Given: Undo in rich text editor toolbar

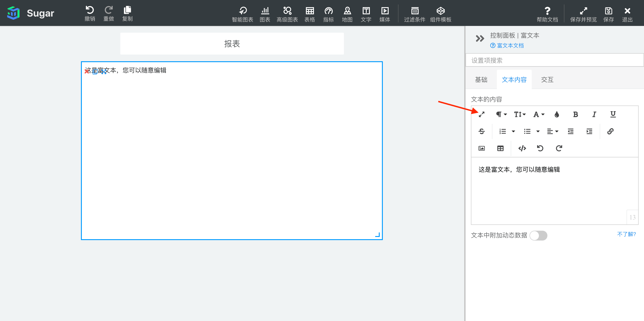Looking at the screenshot, I should click(x=540, y=148).
